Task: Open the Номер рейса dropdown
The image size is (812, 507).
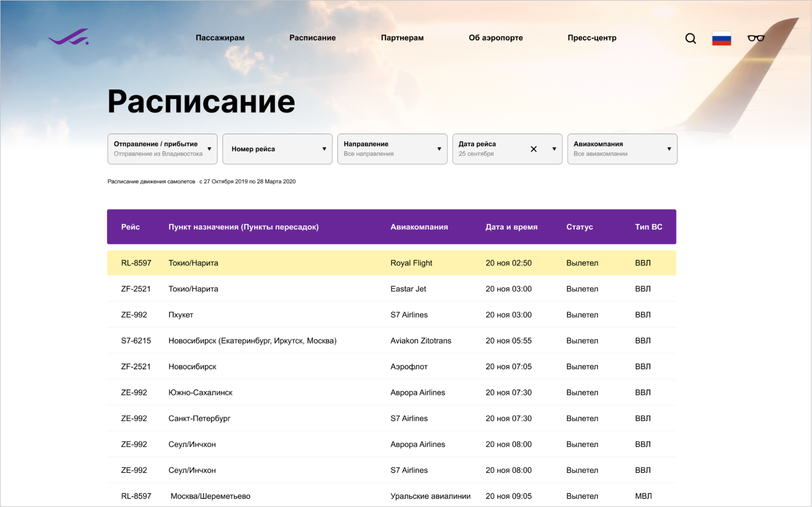Action: pyautogui.click(x=277, y=149)
